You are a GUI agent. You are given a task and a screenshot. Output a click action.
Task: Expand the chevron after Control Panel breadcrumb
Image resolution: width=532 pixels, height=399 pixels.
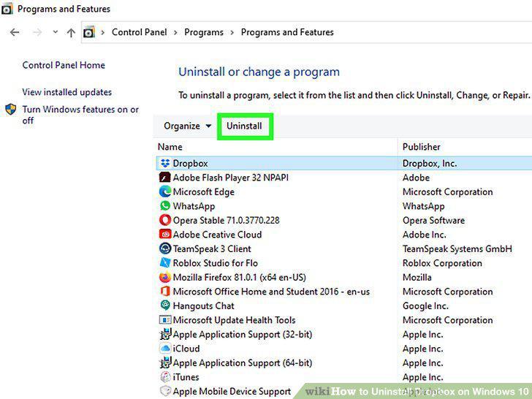click(x=175, y=33)
